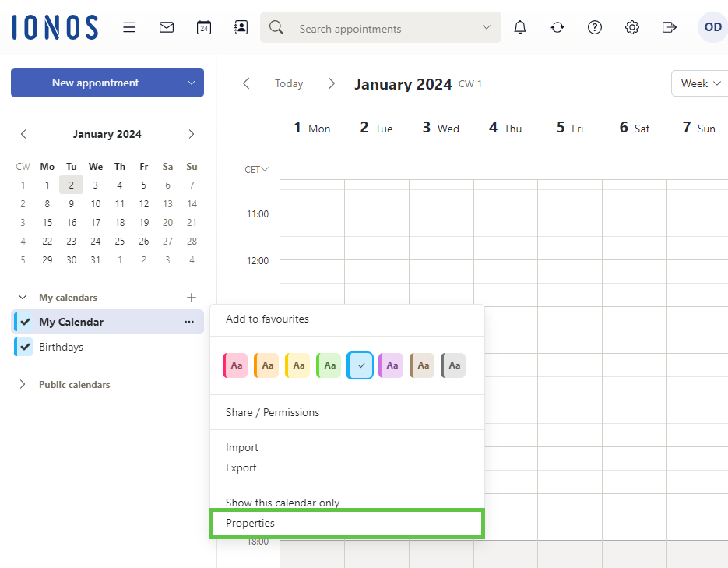This screenshot has width=728, height=568.
Task: Click the refresh sync icon
Action: pos(557,27)
